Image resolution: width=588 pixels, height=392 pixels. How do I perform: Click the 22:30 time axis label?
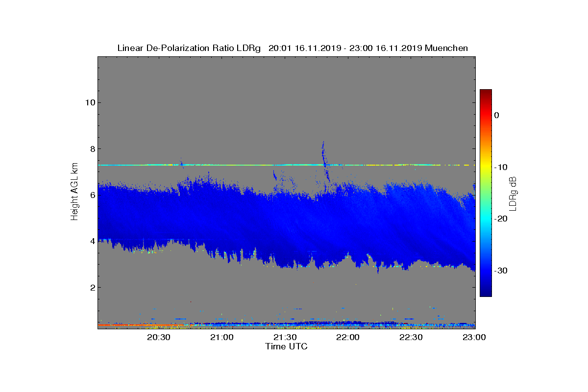pyautogui.click(x=412, y=338)
